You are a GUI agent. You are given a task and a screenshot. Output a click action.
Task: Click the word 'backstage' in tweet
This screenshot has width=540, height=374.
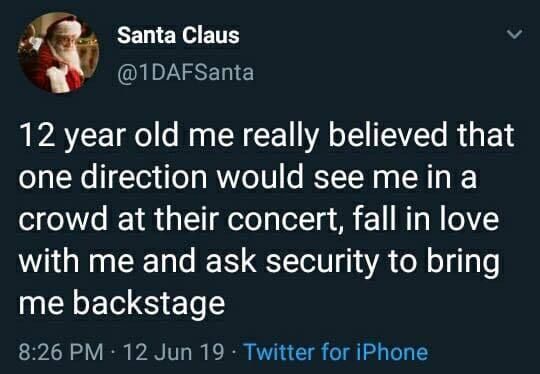pyautogui.click(x=149, y=304)
